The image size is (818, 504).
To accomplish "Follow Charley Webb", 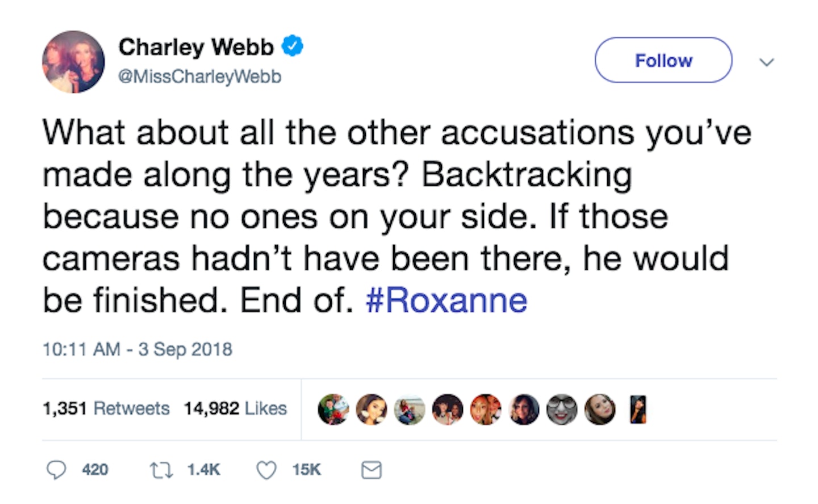I will coord(663,60).
